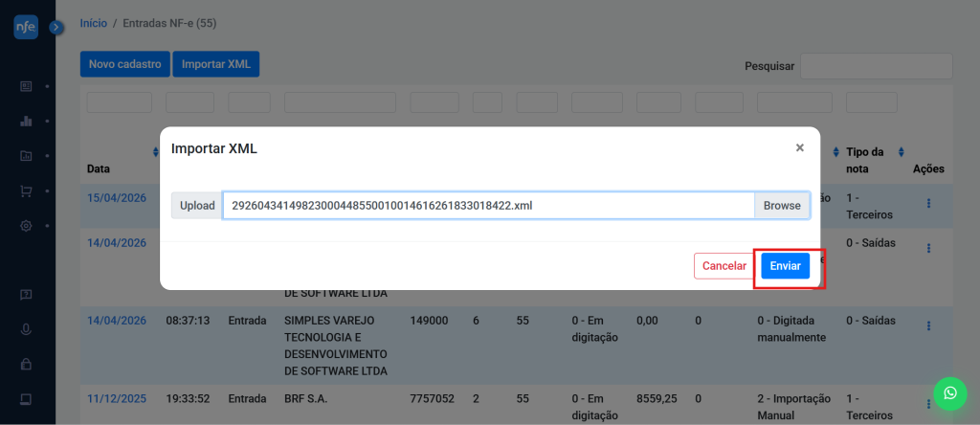Sort the table by the Data column
The width and height of the screenshot is (980, 425).
156,153
